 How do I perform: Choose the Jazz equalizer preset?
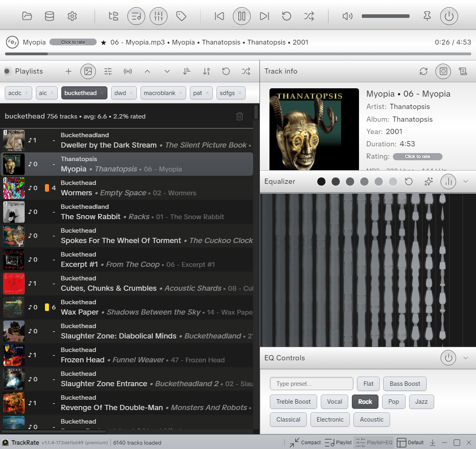421,402
